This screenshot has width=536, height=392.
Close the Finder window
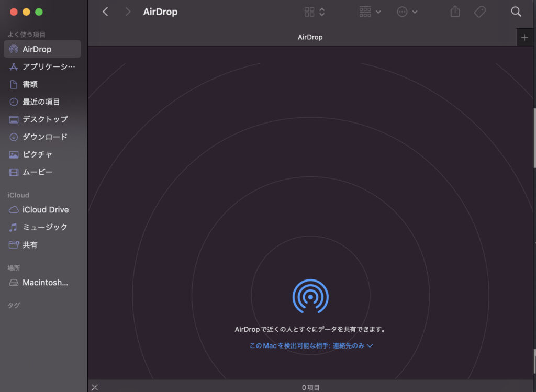click(14, 12)
